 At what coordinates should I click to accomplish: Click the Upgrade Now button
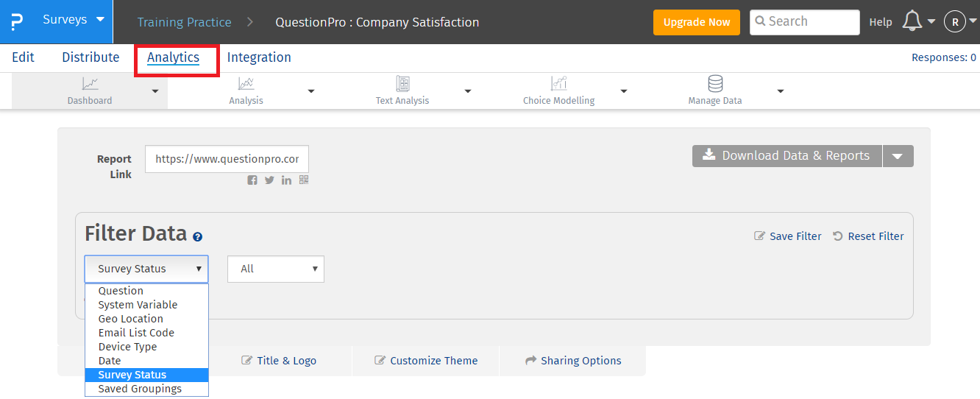[697, 22]
